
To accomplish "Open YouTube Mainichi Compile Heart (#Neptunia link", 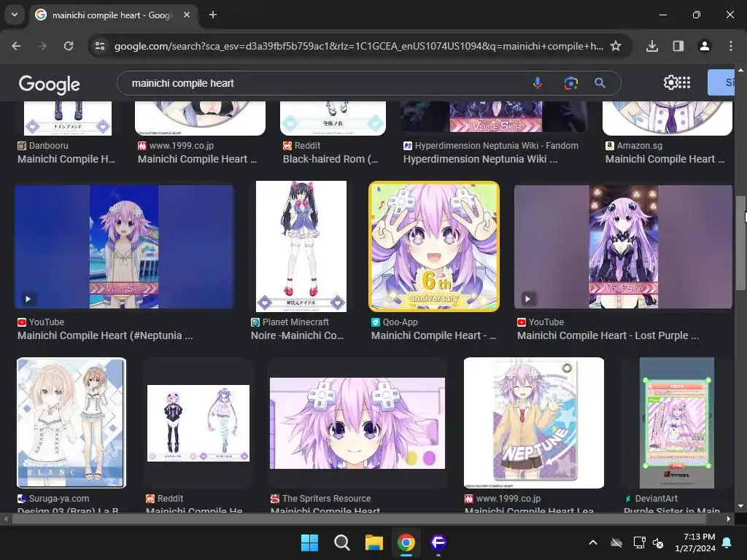I will tap(105, 335).
